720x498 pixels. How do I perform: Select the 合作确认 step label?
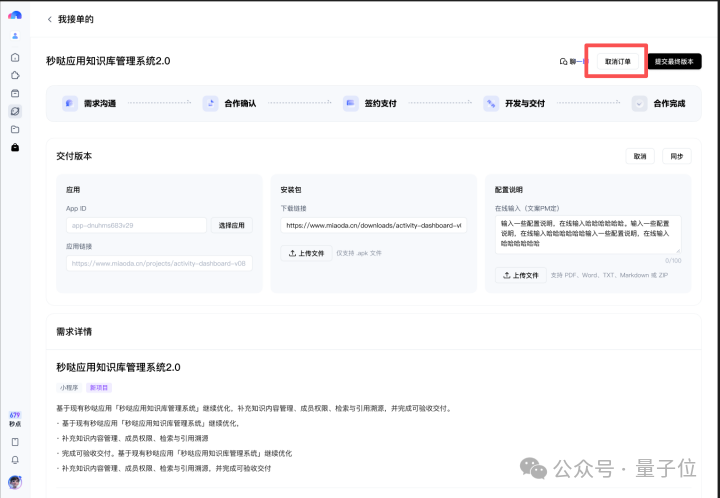click(x=240, y=104)
